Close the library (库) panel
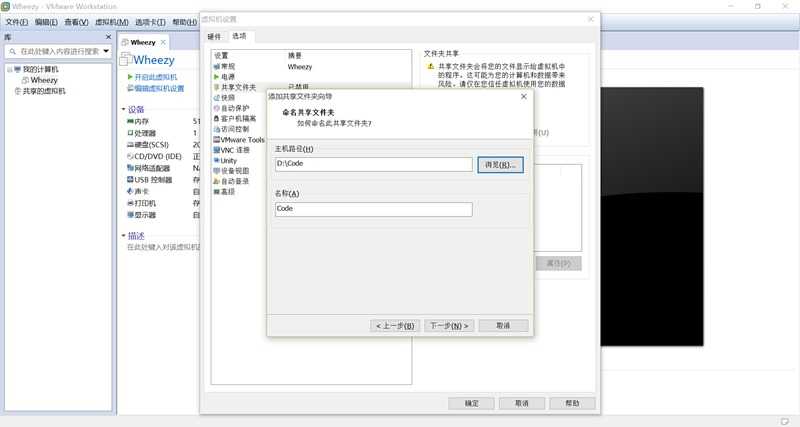Viewport: 800px width, 427px height. (108, 37)
